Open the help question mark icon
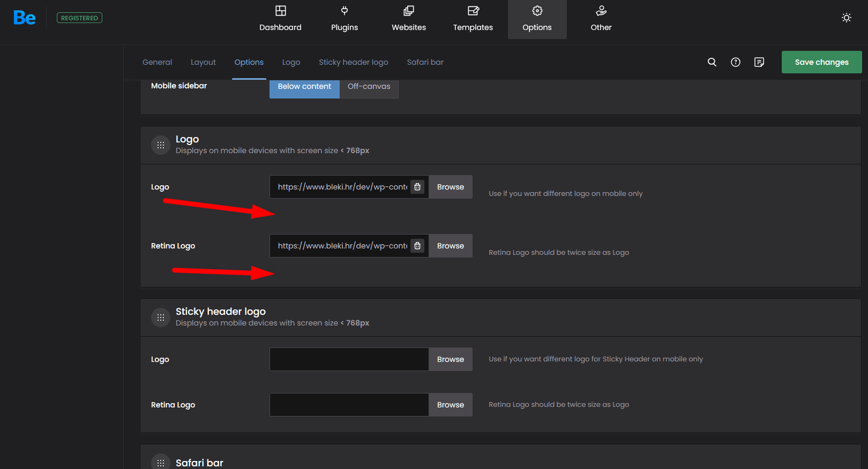The width and height of the screenshot is (868, 469). (736, 62)
